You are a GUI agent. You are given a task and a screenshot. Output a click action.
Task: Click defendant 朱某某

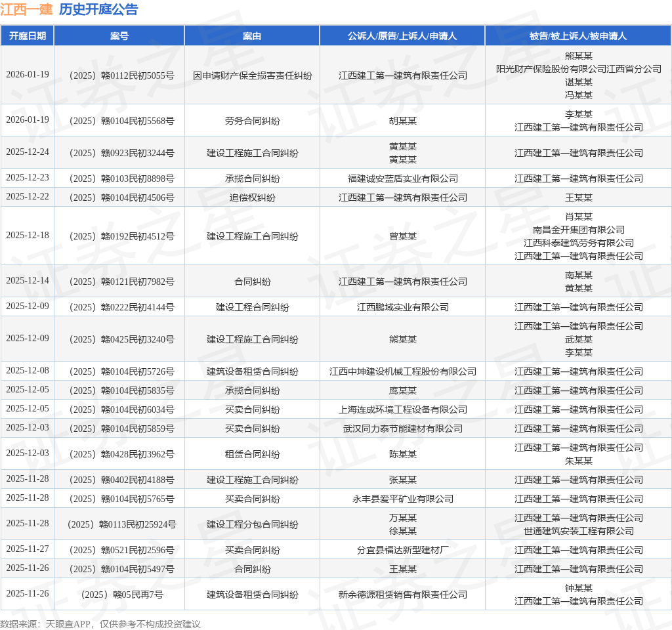tap(579, 461)
